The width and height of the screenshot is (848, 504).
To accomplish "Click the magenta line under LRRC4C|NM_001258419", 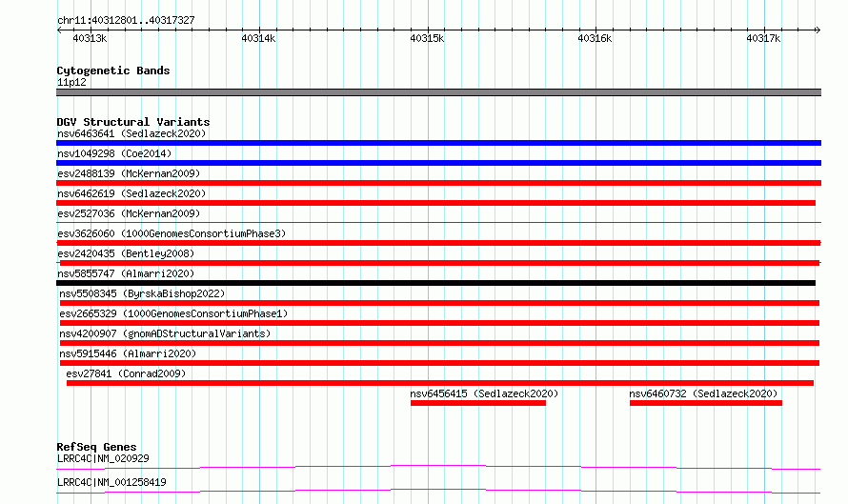I will click(x=438, y=491).
